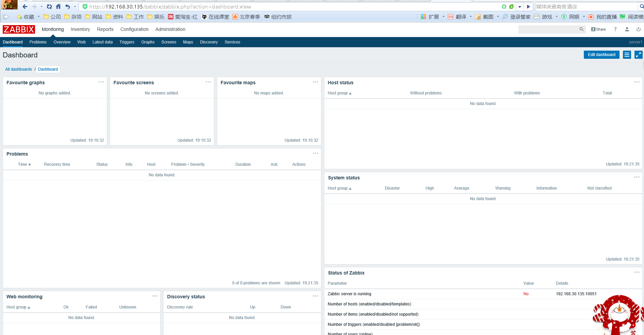Open the 北京春季 bookmark

click(x=247, y=17)
